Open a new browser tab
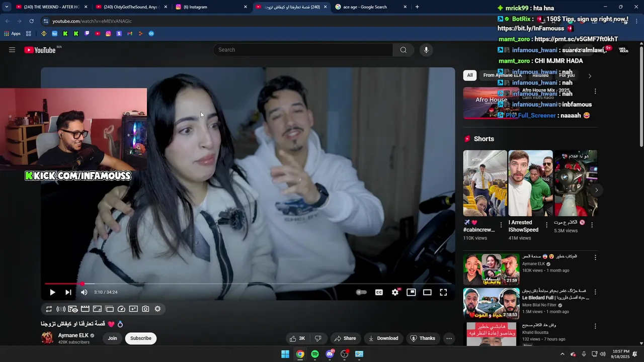This screenshot has height=362, width=644. [417, 7]
